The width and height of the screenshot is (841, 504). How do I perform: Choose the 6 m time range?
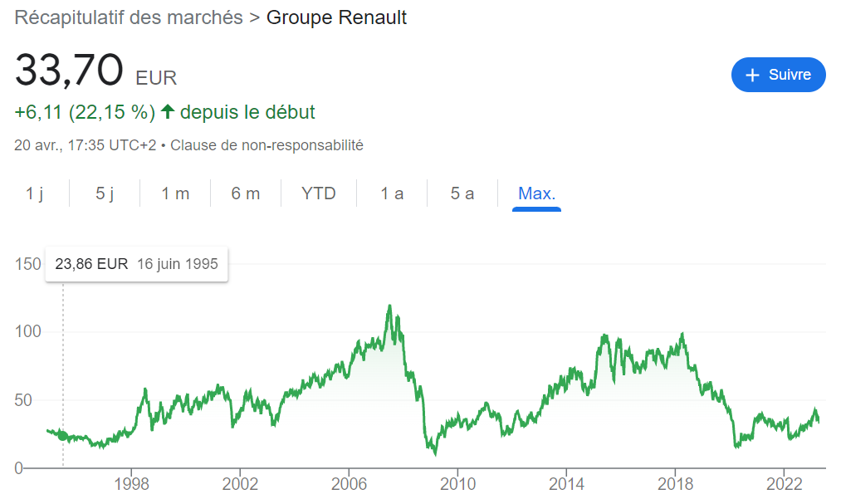[246, 193]
